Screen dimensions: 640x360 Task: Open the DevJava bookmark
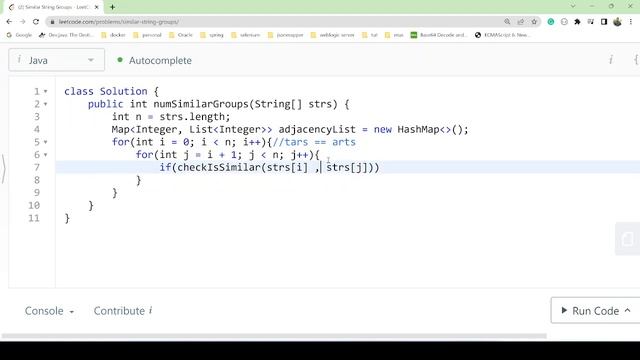[66, 35]
